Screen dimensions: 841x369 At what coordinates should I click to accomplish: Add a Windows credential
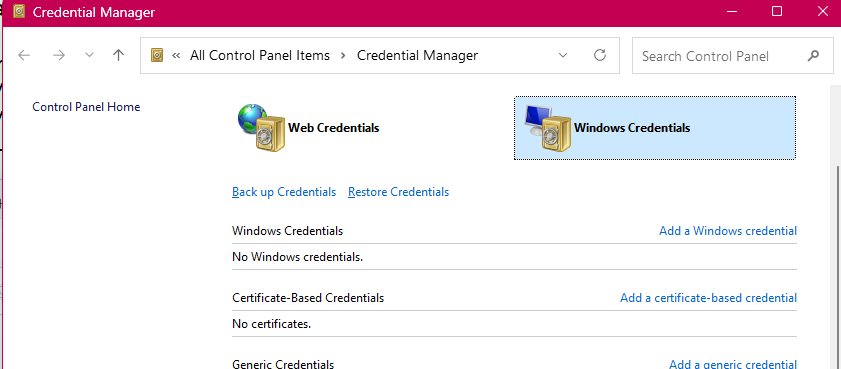728,231
